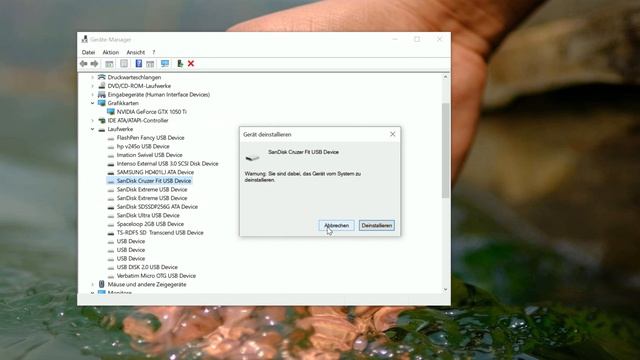This screenshot has width=640, height=360.
Task: Click the Eingabegeräte category icon
Action: (x=102, y=94)
